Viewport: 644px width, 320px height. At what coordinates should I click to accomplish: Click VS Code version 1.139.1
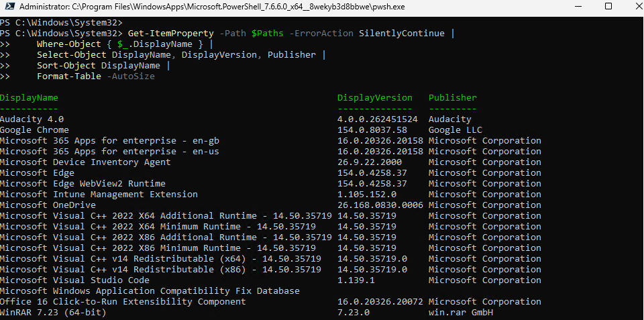tap(356, 280)
